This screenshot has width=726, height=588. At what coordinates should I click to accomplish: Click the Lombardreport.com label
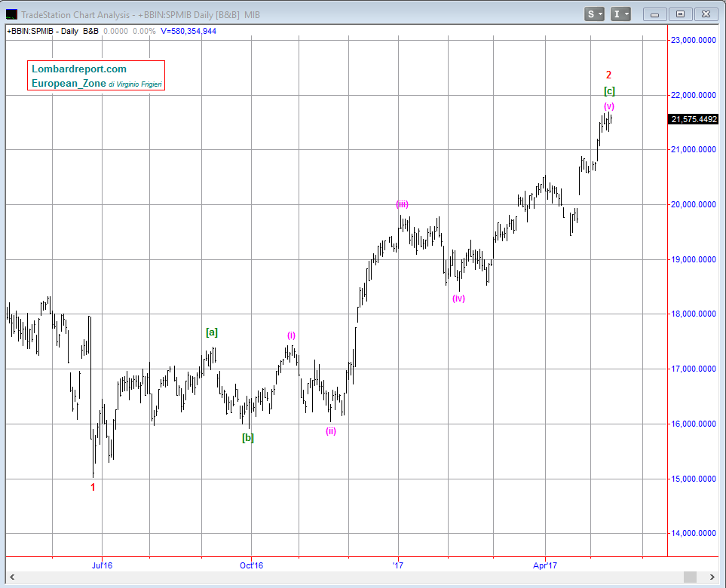coord(78,69)
